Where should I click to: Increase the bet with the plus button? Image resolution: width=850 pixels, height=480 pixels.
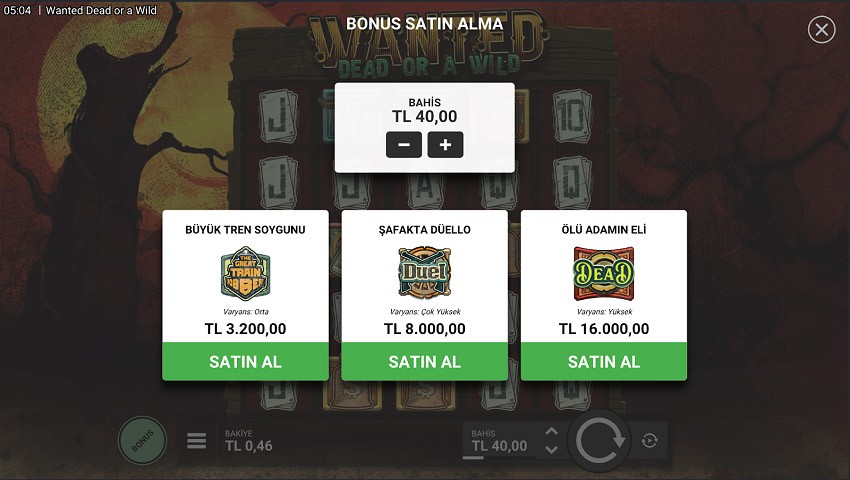point(445,145)
